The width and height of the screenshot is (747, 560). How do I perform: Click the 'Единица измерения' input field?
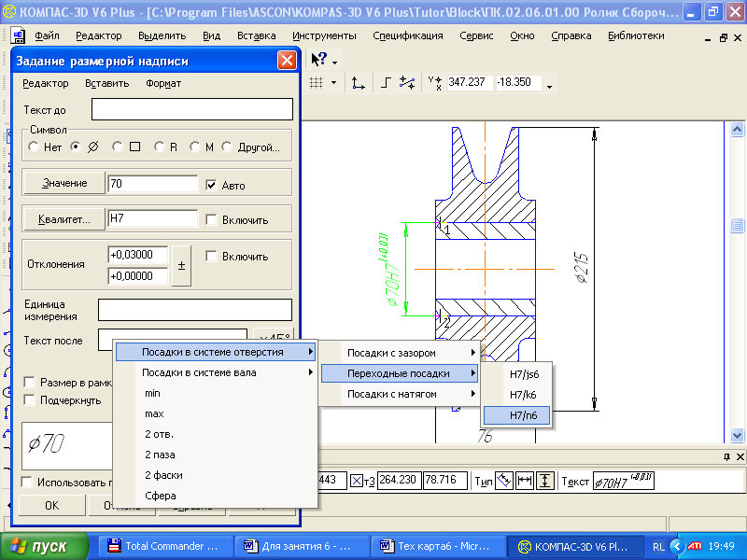point(195,310)
